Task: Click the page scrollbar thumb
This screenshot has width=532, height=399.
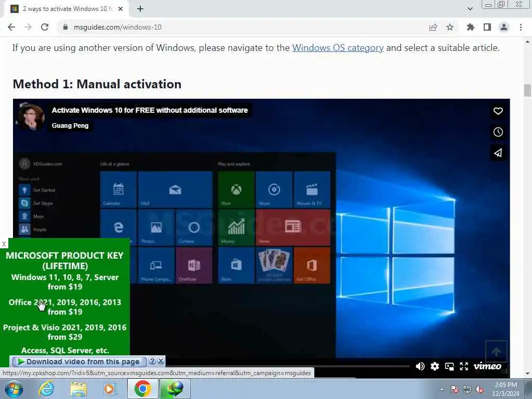Action: click(x=527, y=90)
